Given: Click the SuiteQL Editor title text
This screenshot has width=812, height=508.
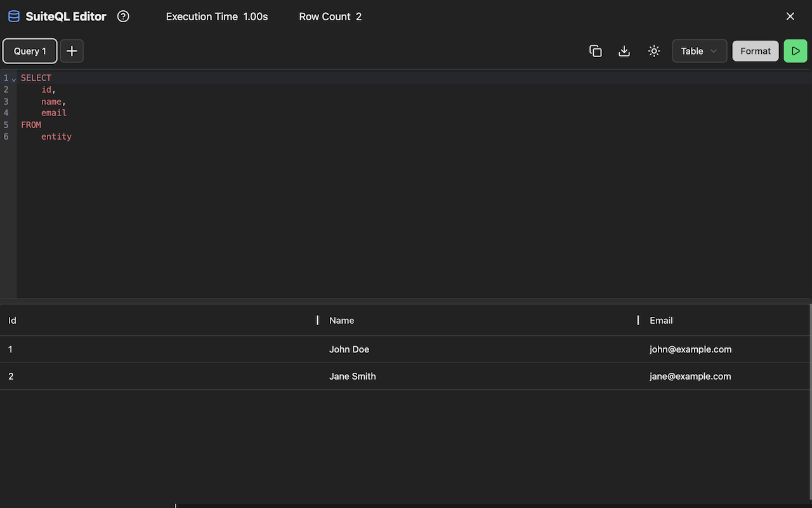Looking at the screenshot, I should point(66,17).
